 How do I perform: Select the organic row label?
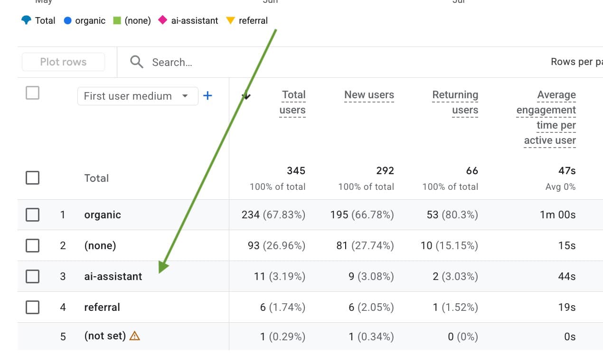pos(103,215)
